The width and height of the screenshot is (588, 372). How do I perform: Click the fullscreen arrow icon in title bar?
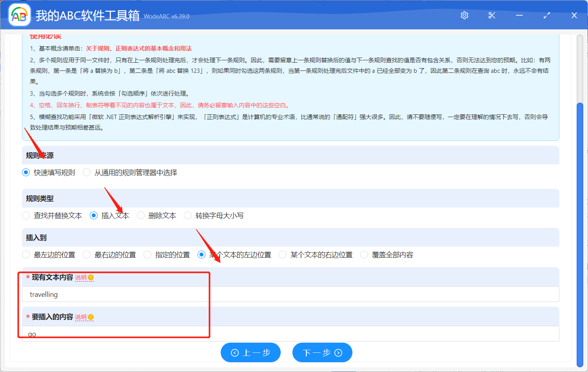click(x=546, y=15)
